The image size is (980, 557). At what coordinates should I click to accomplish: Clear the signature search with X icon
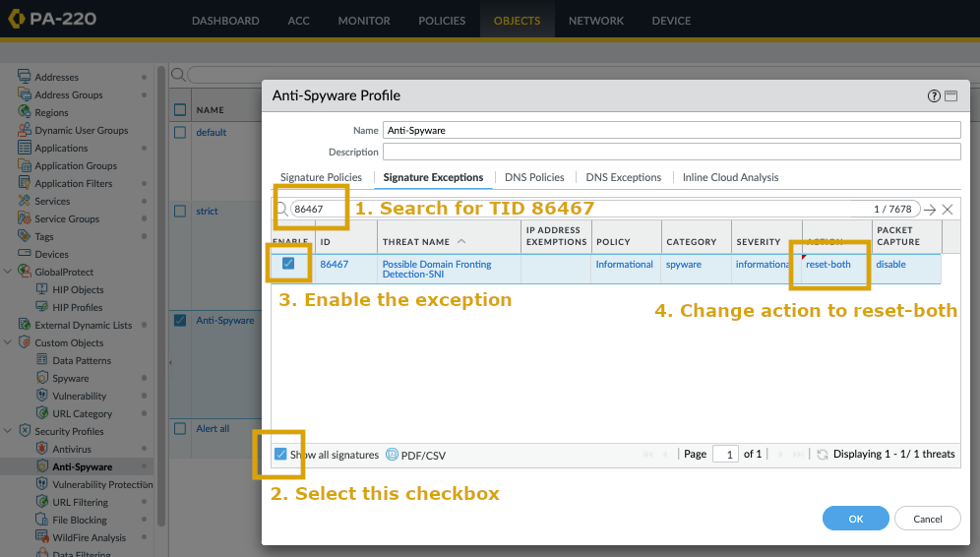tap(948, 210)
